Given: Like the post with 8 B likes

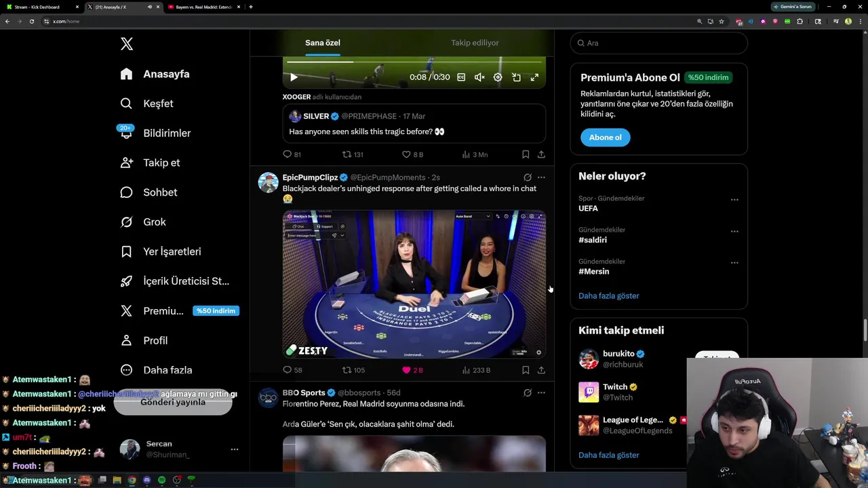Looking at the screenshot, I should 413,155.
